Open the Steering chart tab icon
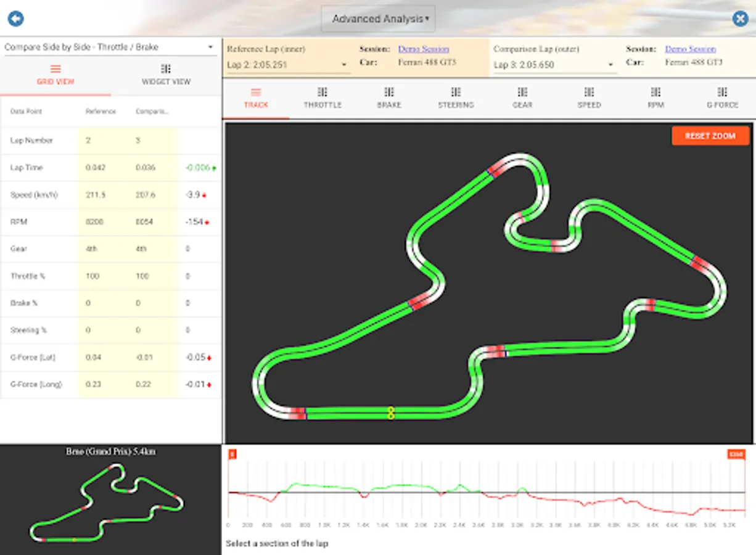Image resolution: width=756 pixels, height=555 pixels. coord(456,92)
